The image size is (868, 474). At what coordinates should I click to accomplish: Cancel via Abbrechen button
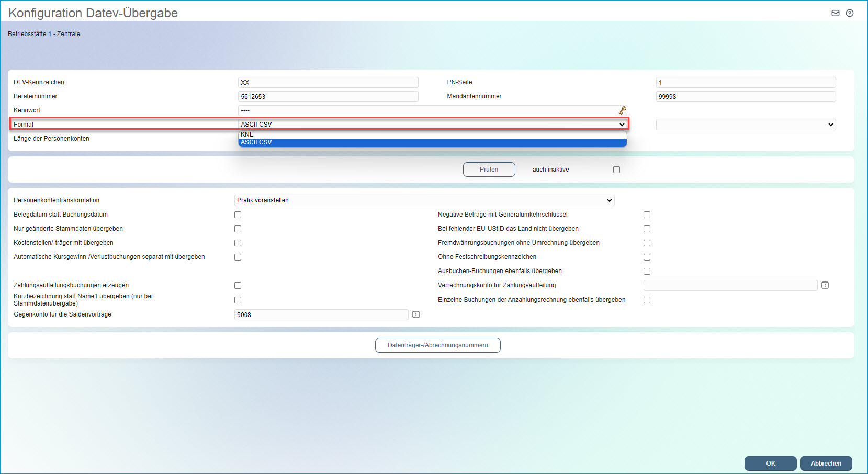tap(826, 464)
